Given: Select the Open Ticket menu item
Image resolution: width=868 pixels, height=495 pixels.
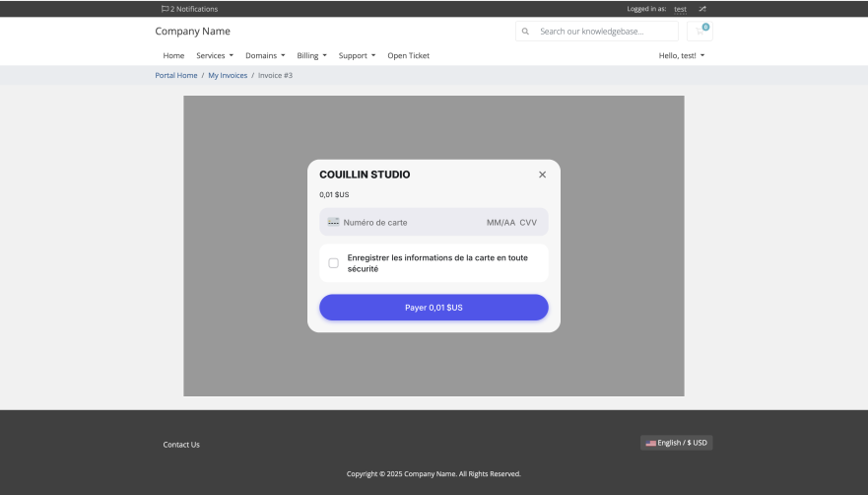Looking at the screenshot, I should pyautogui.click(x=409, y=55).
